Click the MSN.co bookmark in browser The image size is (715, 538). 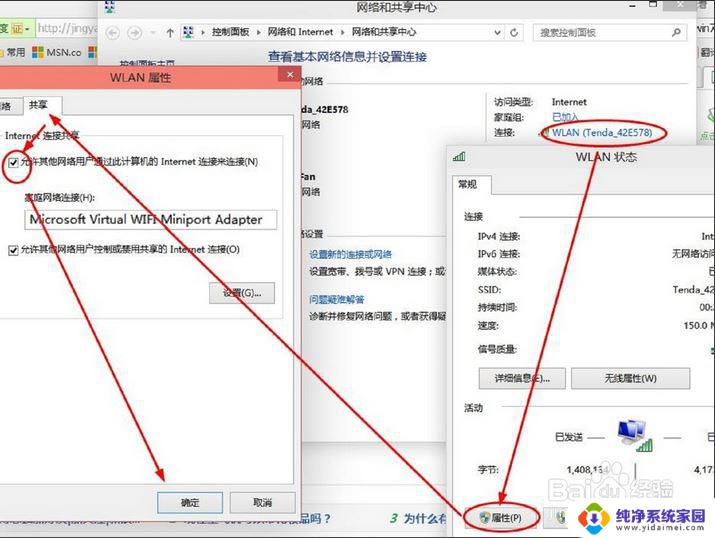(57, 52)
